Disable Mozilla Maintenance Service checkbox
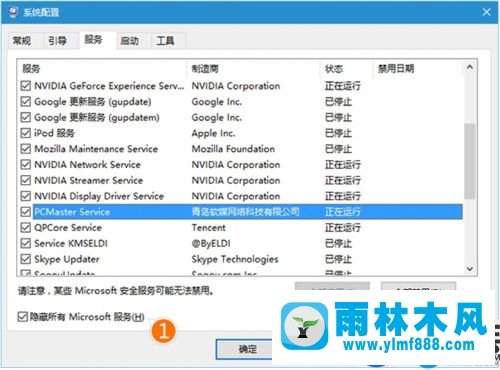This screenshot has width=500, height=370. coord(26,149)
